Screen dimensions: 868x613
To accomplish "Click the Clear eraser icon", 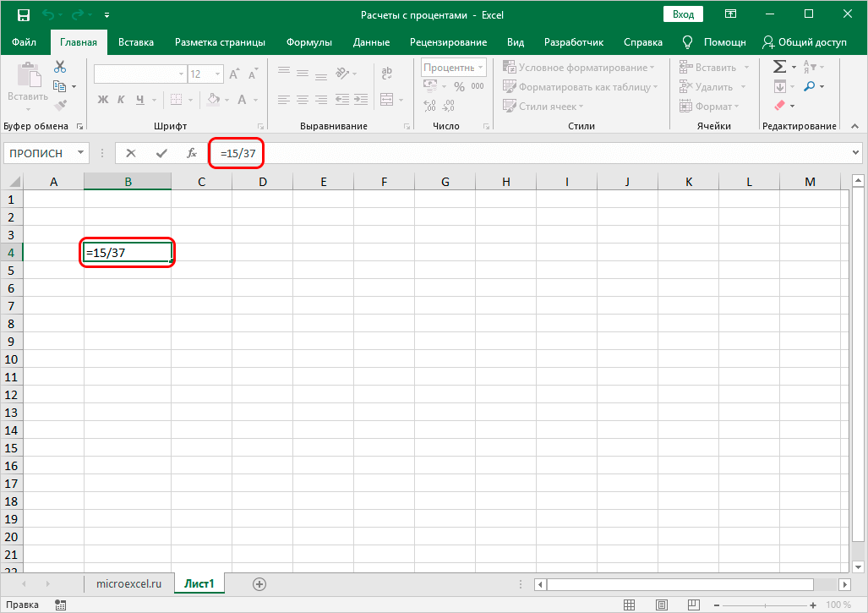I will 779,106.
